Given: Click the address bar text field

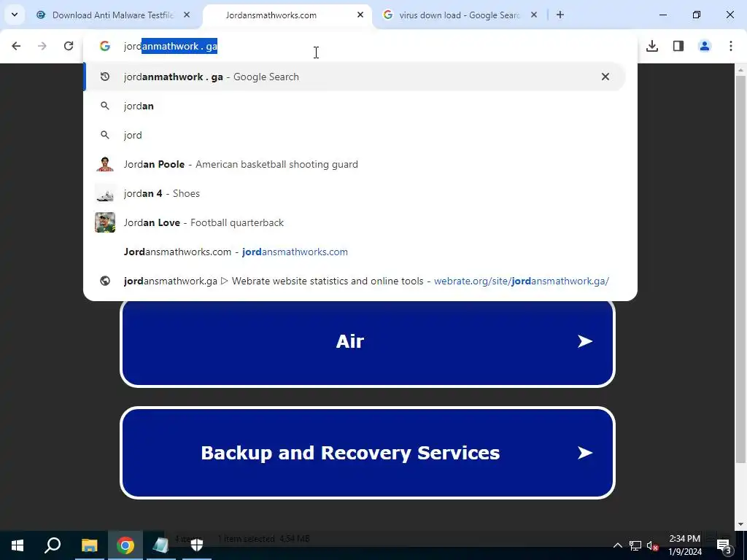Looking at the screenshot, I should (362, 46).
